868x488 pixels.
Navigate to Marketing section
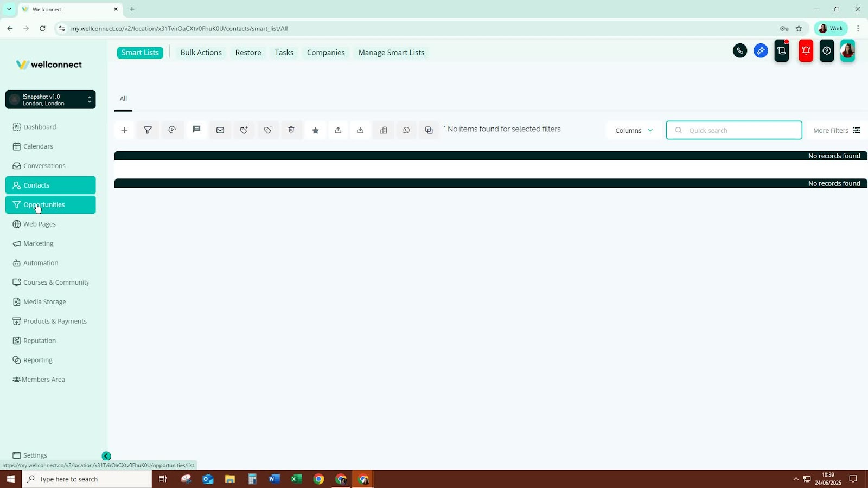click(x=50, y=243)
